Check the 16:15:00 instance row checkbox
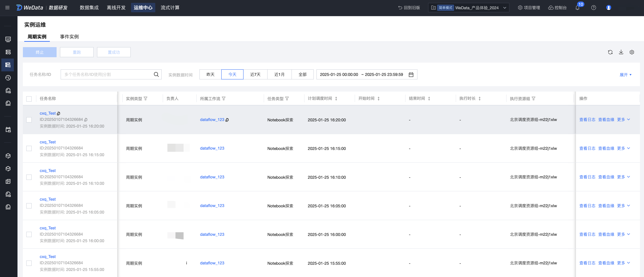644x277 pixels. pyautogui.click(x=29, y=148)
